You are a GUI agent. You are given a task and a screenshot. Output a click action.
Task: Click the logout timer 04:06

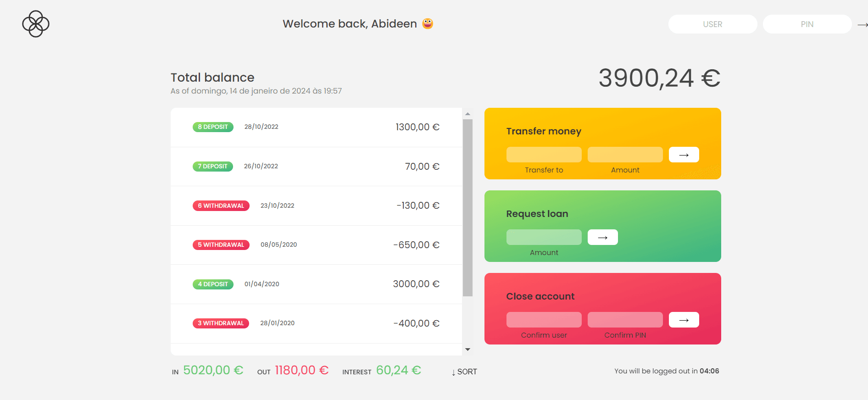point(709,371)
